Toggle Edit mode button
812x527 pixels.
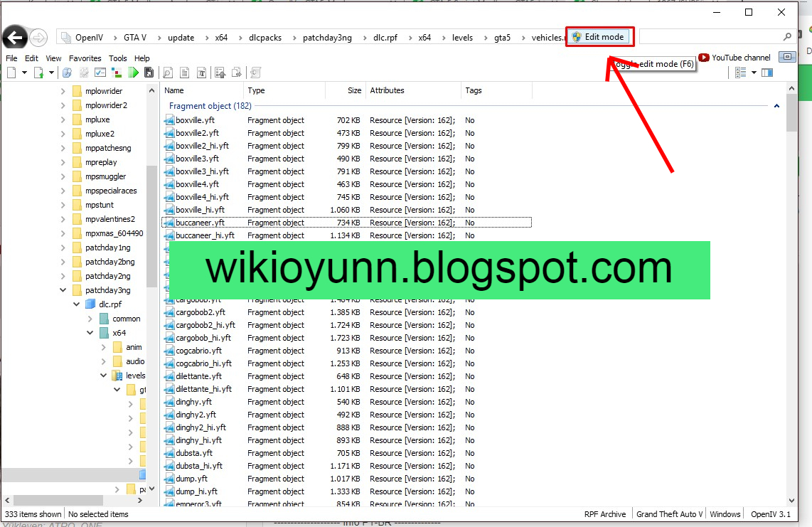pos(599,37)
